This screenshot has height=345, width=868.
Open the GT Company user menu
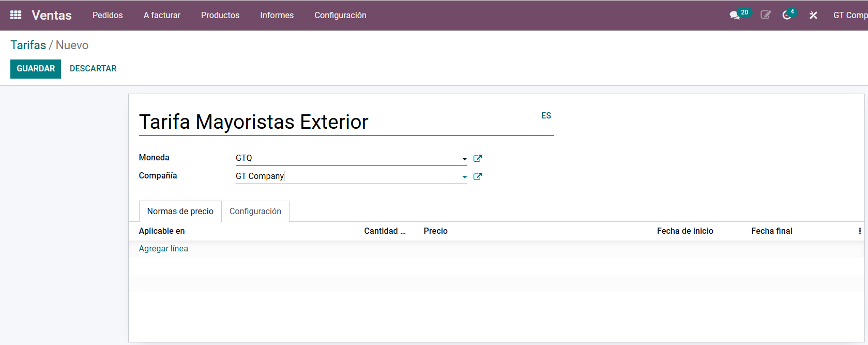[x=850, y=15]
